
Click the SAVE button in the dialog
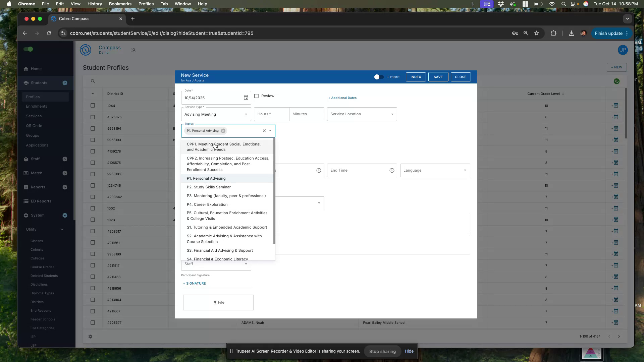click(438, 77)
